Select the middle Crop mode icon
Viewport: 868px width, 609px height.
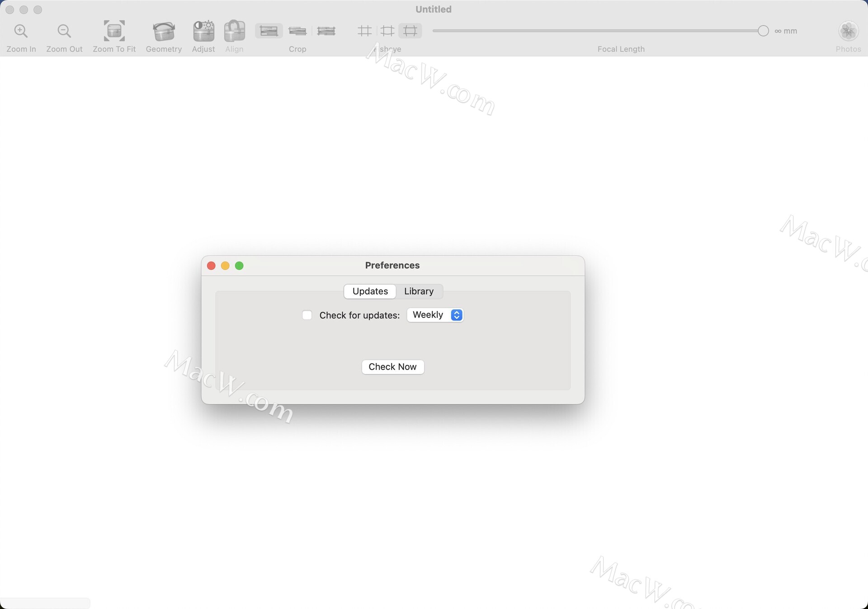click(x=297, y=31)
